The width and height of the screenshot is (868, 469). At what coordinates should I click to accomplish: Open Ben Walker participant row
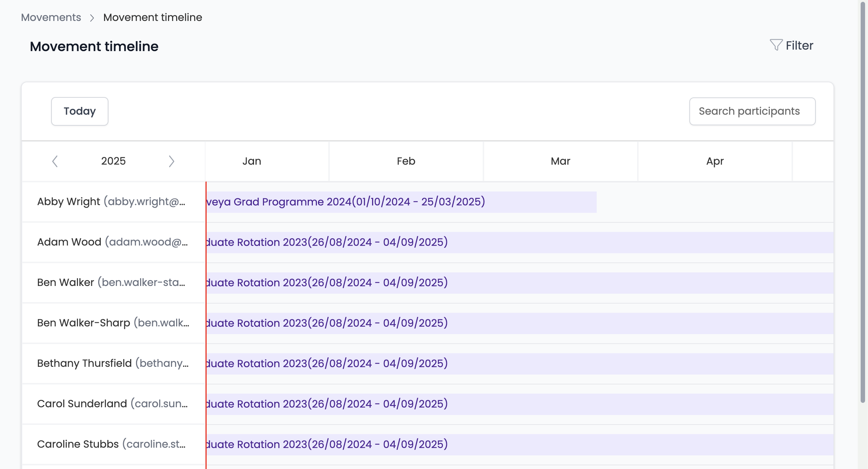[113, 283]
